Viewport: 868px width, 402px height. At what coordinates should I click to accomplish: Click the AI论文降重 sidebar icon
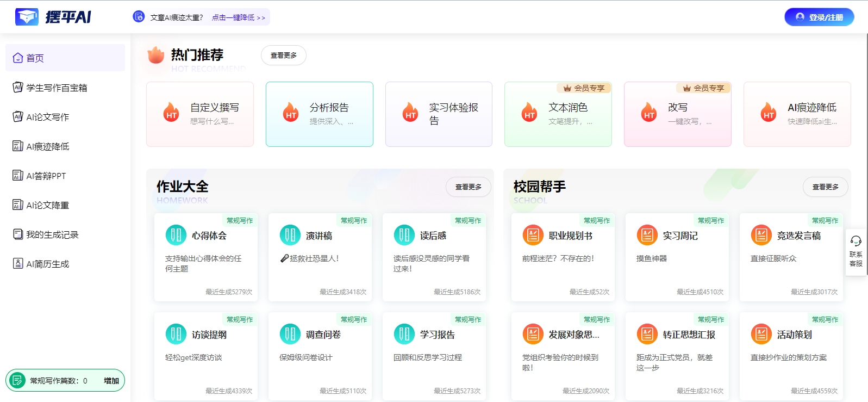18,205
